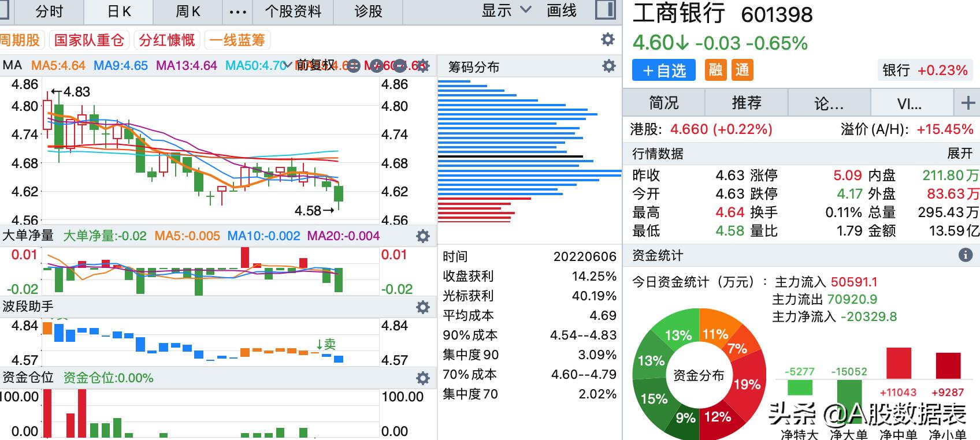Open the 推荐 tab

747,103
